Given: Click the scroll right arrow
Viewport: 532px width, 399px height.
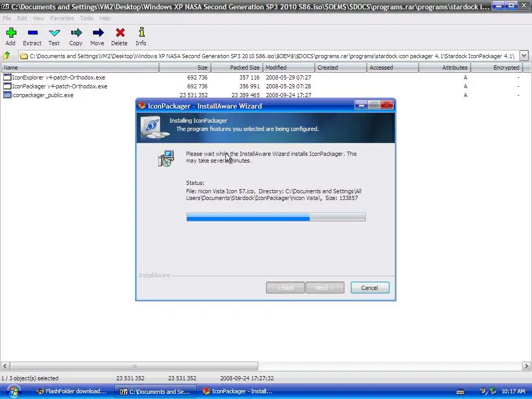Looking at the screenshot, I should tap(527, 366).
